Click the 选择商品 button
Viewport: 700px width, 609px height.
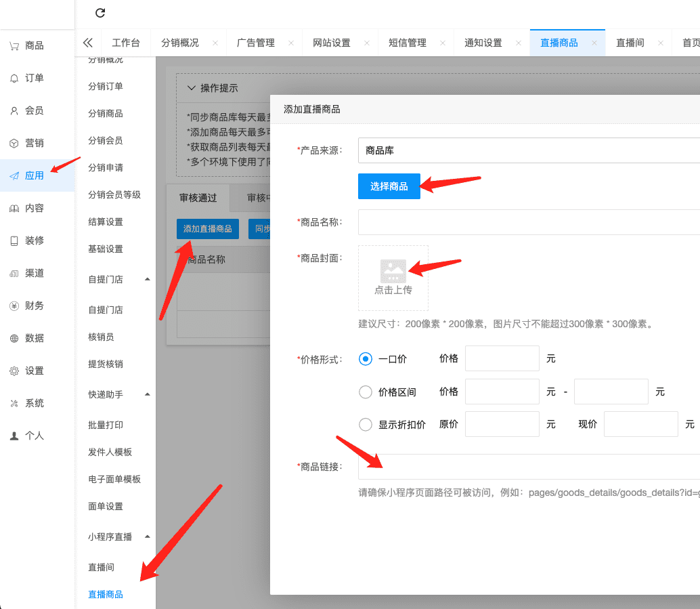(389, 186)
